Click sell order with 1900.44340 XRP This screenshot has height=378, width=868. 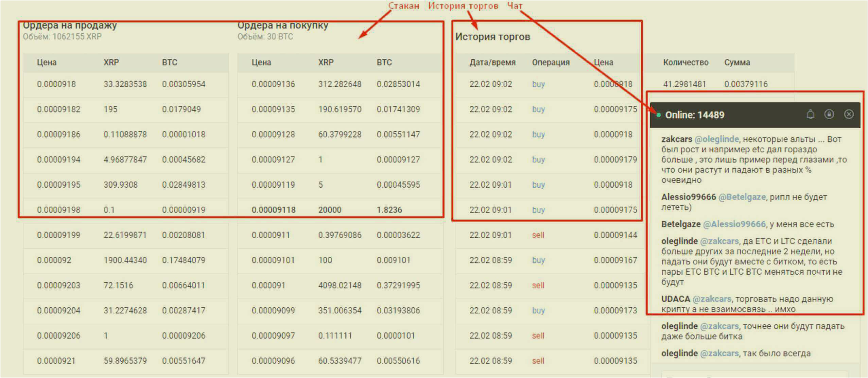click(x=126, y=260)
